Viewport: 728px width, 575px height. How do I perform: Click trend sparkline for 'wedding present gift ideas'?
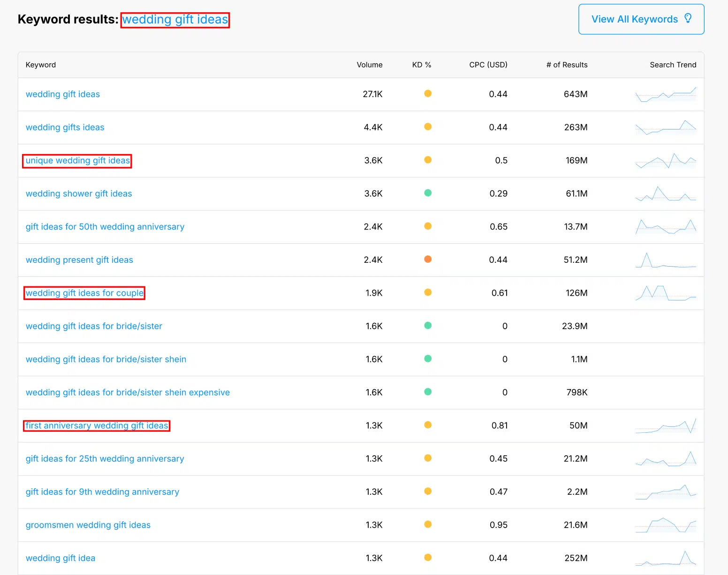[x=666, y=260]
